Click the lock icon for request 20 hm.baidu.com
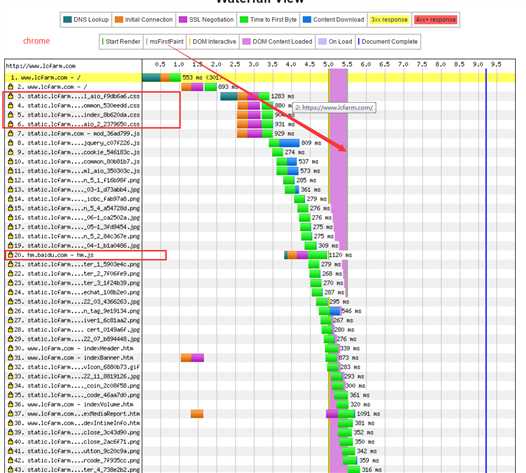 (11, 255)
